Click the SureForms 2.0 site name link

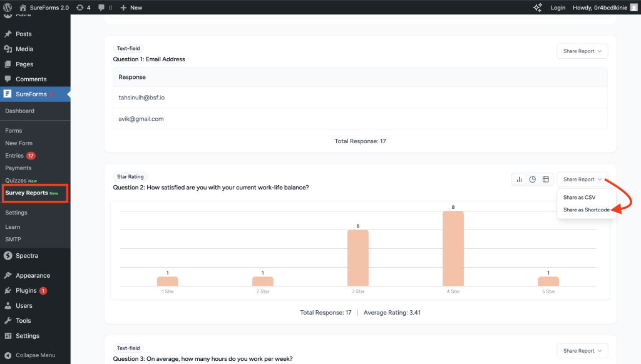[49, 8]
